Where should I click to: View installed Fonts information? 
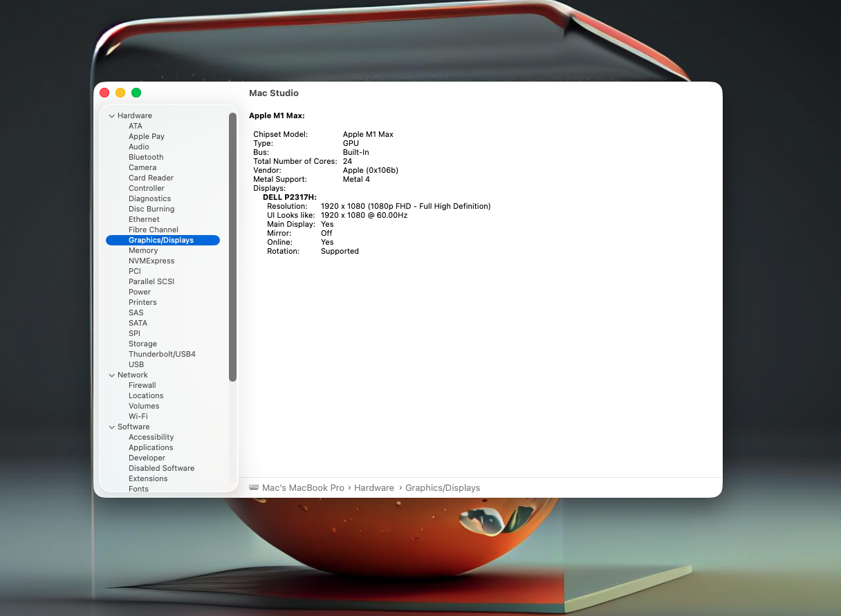coord(138,489)
